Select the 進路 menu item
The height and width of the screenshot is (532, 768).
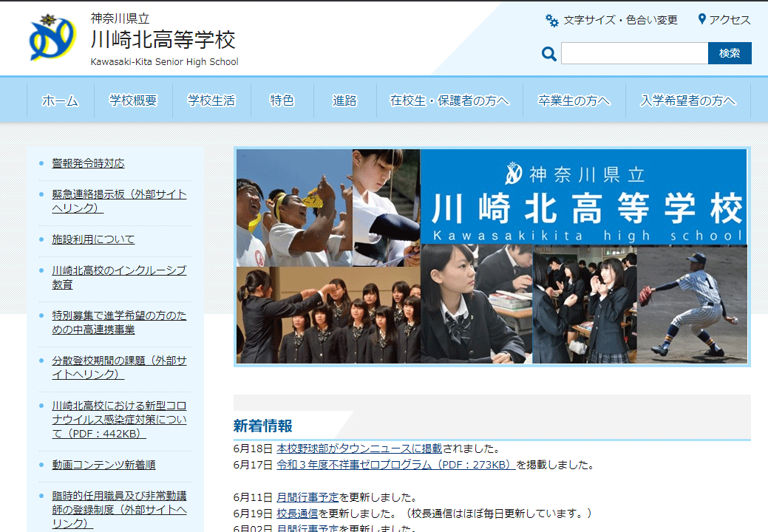[344, 100]
